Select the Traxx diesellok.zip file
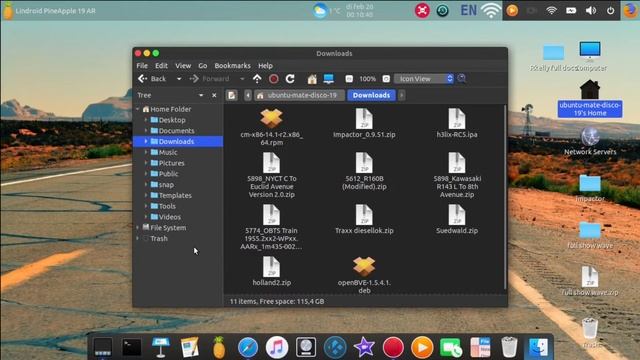The width and height of the screenshot is (640, 360). [364, 220]
